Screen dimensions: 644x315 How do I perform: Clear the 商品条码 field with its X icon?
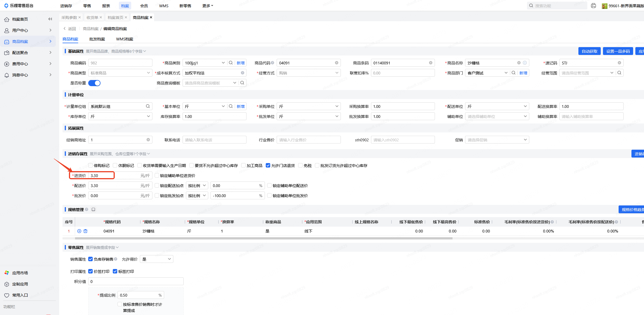431,63
